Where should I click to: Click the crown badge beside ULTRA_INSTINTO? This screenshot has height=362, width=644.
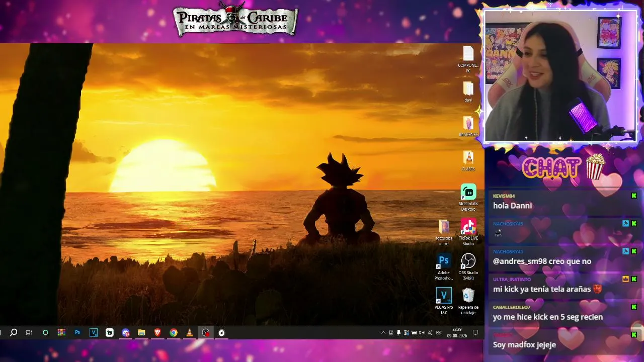(x=625, y=279)
